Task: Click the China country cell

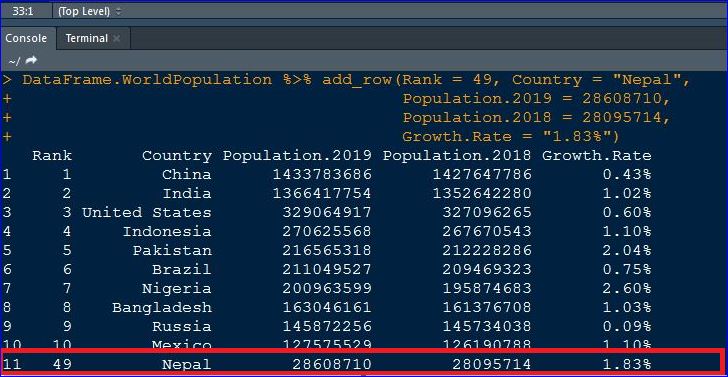Action: pyautogui.click(x=187, y=175)
